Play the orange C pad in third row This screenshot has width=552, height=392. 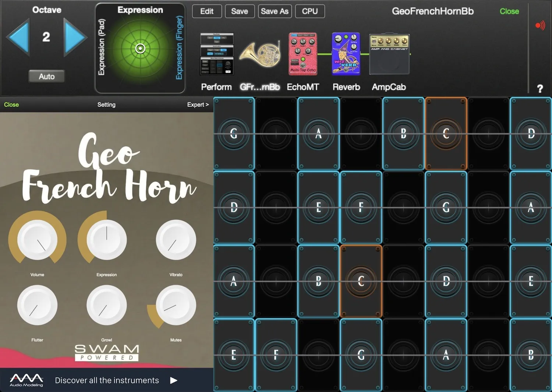pos(361,281)
